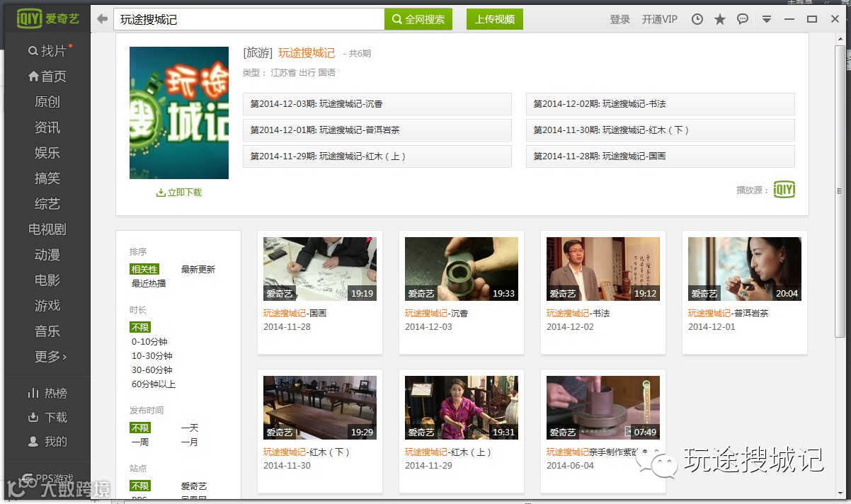Click the 玩途搜城记 show title link
This screenshot has width=851, height=504.
point(307,53)
